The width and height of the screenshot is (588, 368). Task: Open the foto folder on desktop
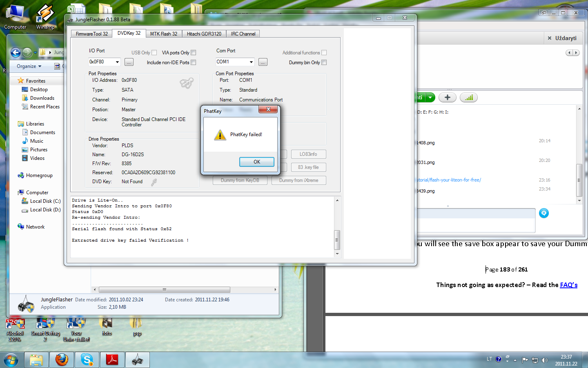click(107, 327)
